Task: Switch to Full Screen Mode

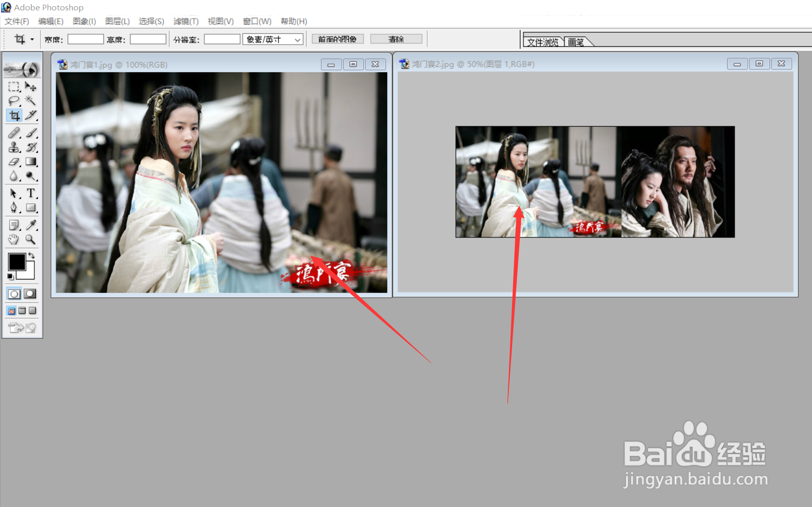Action: click(x=32, y=311)
